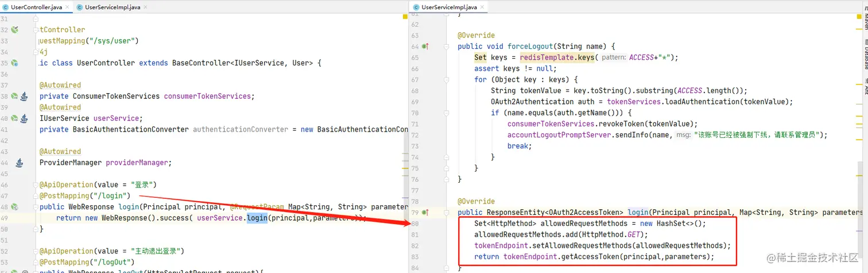The height and width of the screenshot is (273, 868).
Task: Close the UserController.java tab
Action: tap(68, 7)
